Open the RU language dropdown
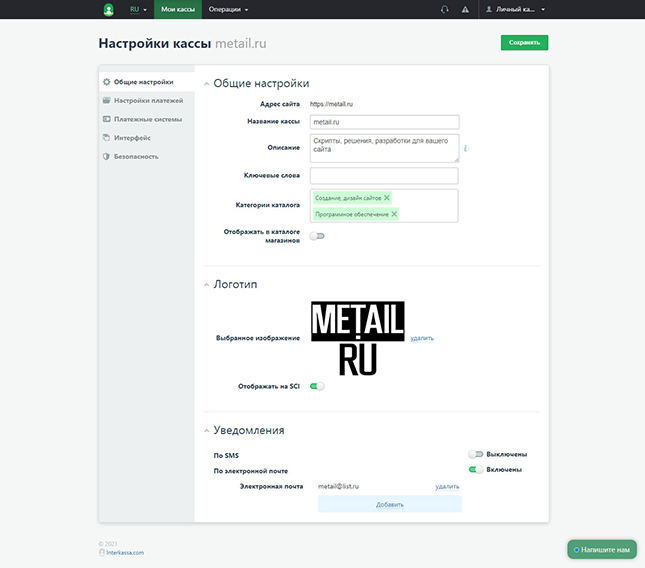This screenshot has width=645, height=568. 138,9
